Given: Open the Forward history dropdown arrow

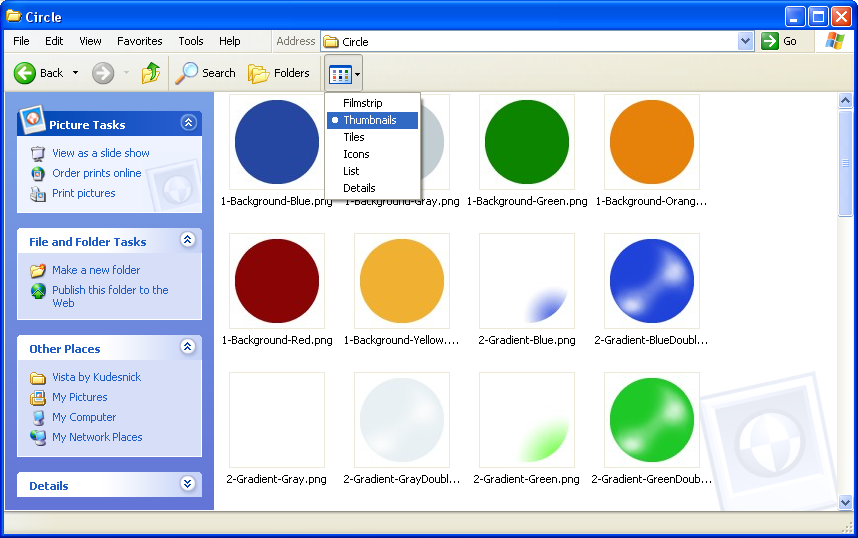Looking at the screenshot, I should tap(126, 73).
